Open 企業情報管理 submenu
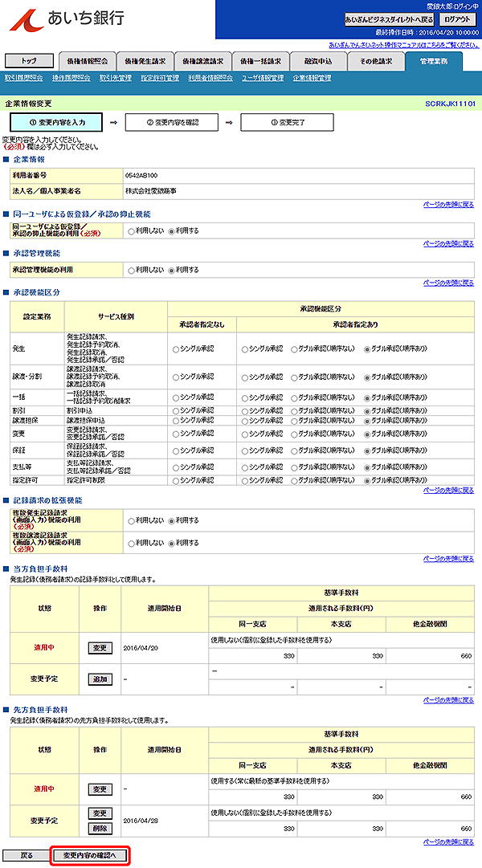482x868 pixels. point(312,78)
